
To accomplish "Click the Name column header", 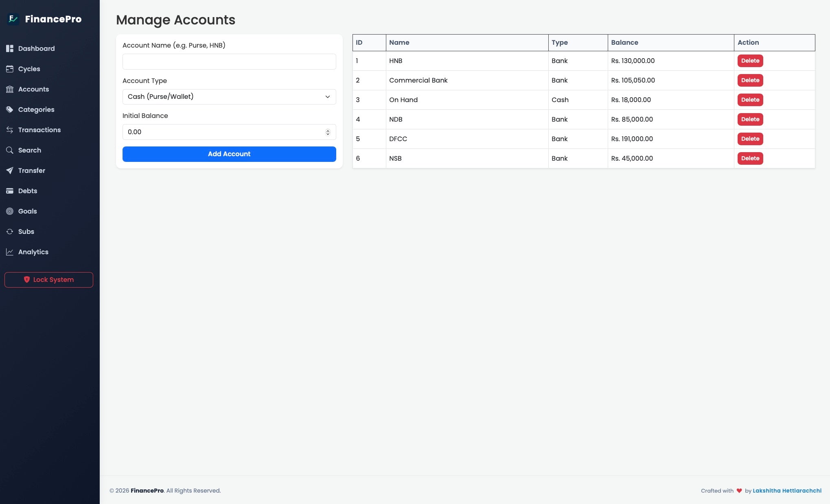I will (467, 43).
